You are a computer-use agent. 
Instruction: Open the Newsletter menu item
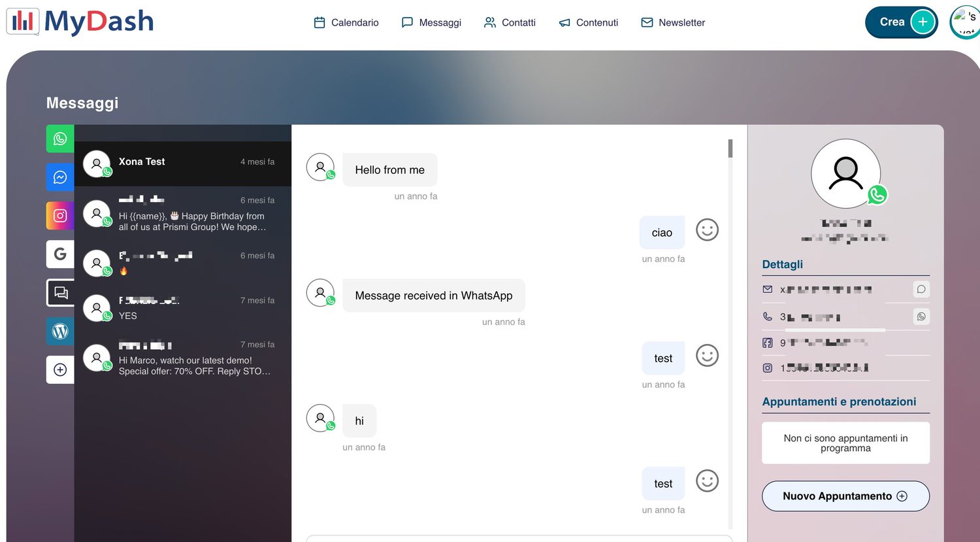673,22
